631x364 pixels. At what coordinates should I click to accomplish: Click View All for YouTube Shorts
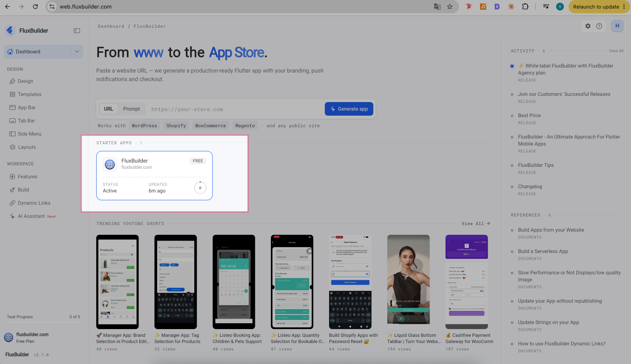point(476,224)
